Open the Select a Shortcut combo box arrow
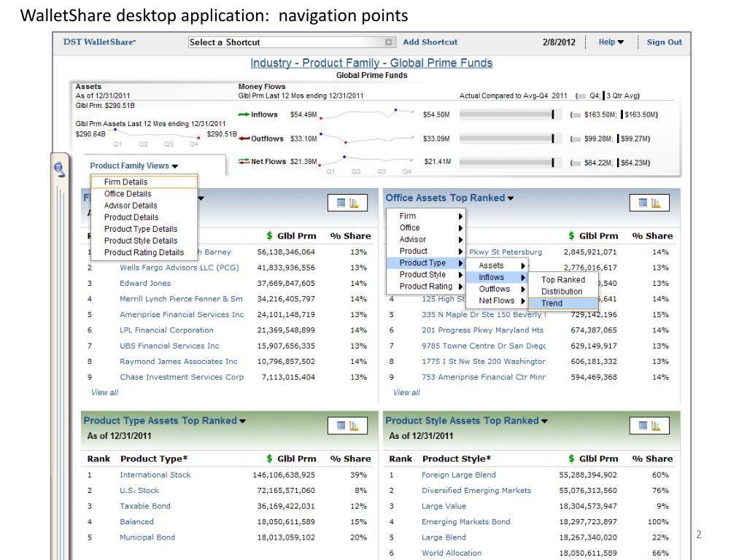The width and height of the screenshot is (747, 560). [389, 42]
